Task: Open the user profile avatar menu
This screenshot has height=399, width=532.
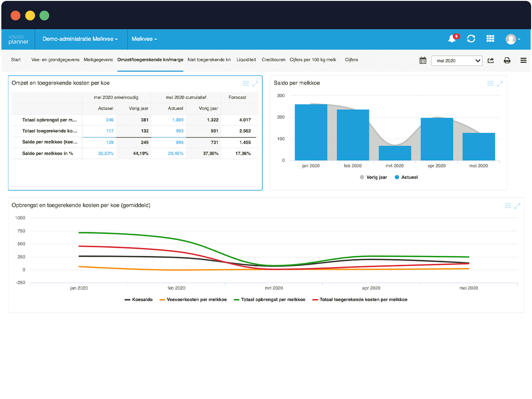Action: (512, 39)
